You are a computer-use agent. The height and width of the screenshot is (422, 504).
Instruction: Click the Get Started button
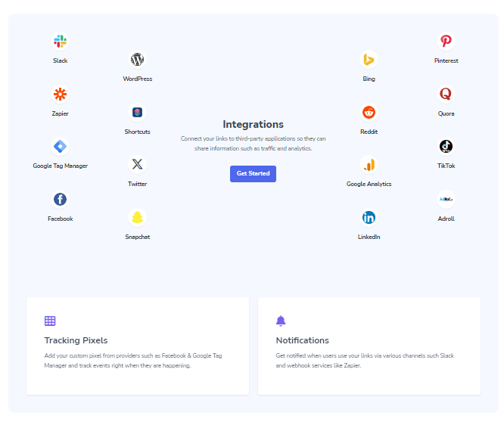click(x=253, y=174)
